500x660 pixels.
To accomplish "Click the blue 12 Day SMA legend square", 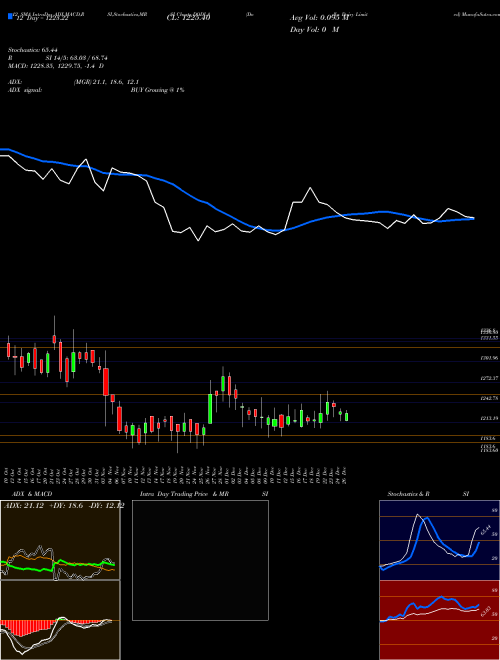I will 11,16.
